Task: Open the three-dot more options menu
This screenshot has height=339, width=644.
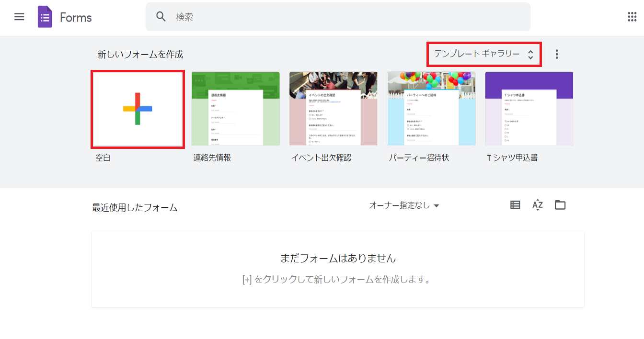Action: [x=556, y=54]
